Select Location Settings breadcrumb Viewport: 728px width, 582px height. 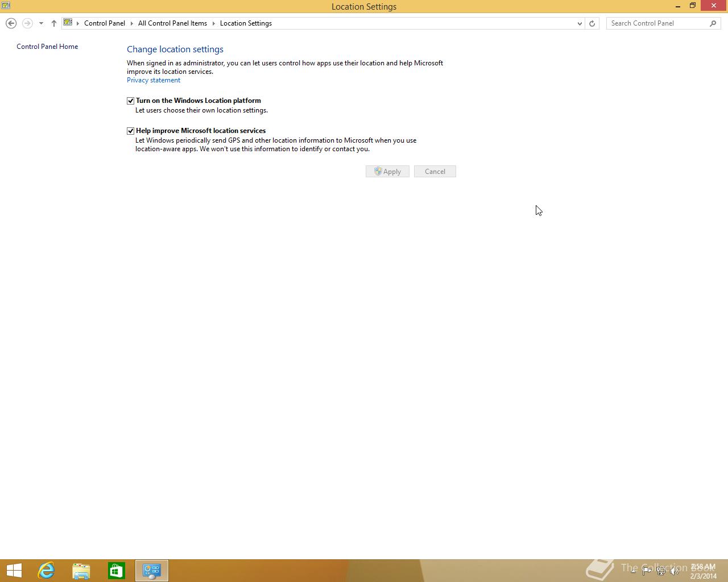(246, 23)
